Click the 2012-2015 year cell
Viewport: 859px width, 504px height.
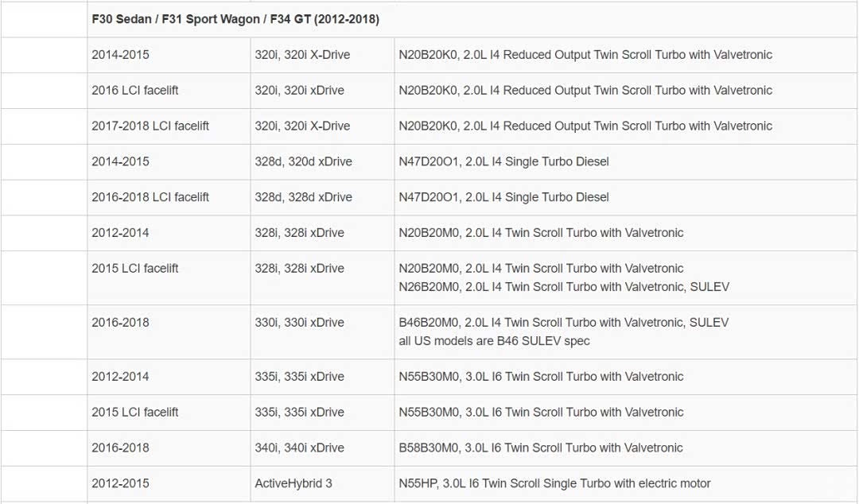[x=120, y=483]
